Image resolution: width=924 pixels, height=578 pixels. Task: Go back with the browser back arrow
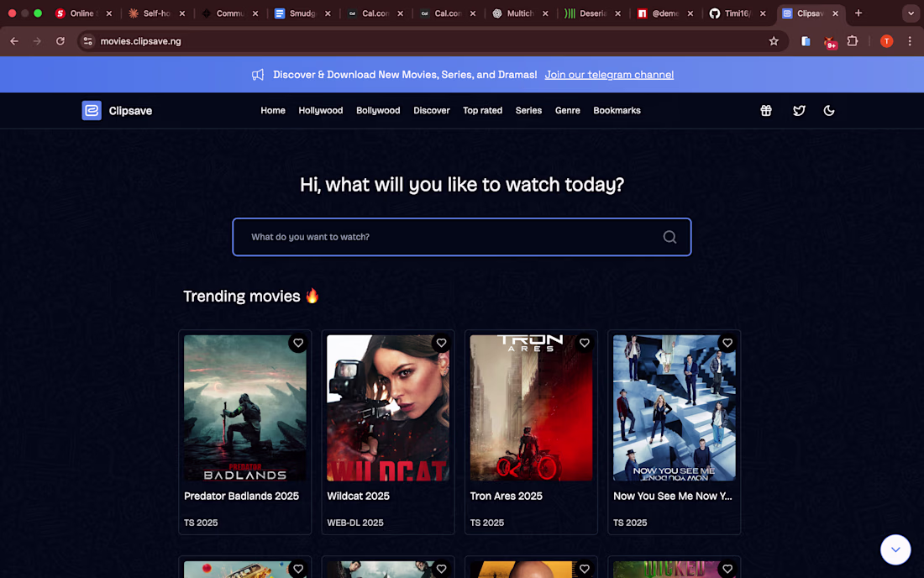pos(14,41)
